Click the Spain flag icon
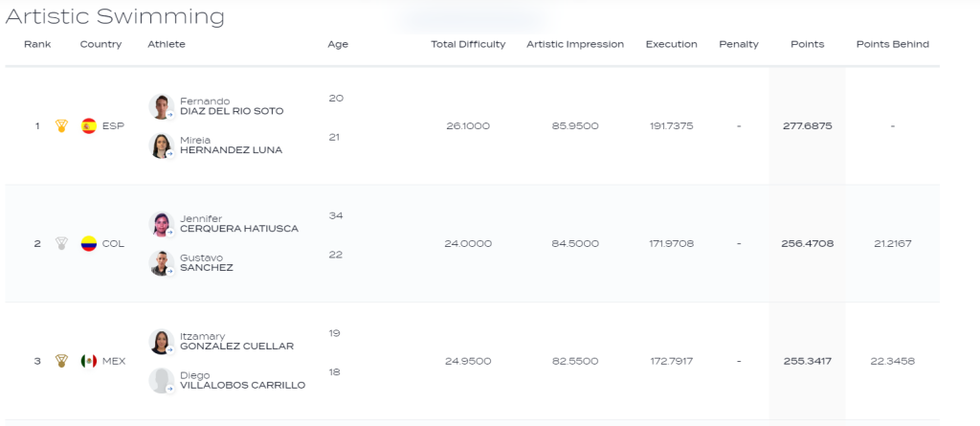The width and height of the screenshot is (980, 426). [x=89, y=125]
